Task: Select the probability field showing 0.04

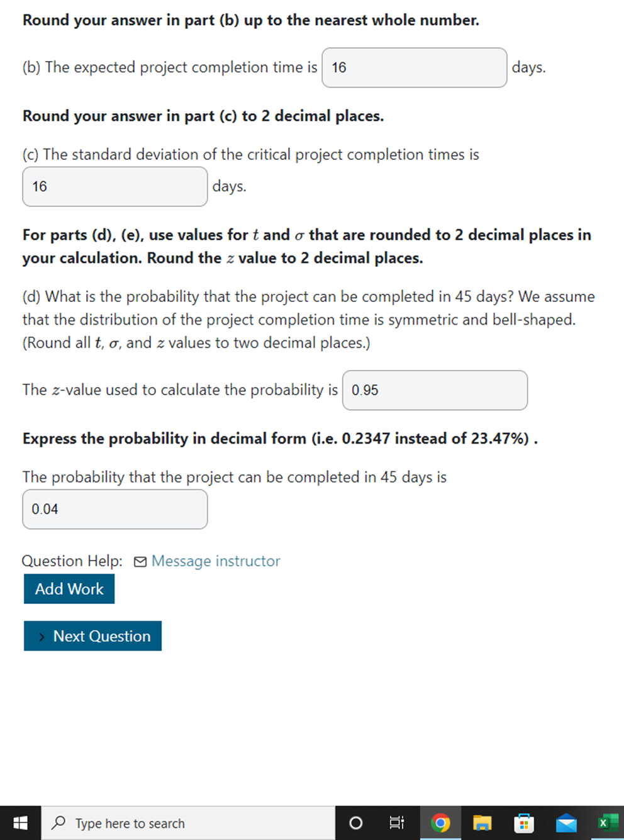Action: coord(114,509)
